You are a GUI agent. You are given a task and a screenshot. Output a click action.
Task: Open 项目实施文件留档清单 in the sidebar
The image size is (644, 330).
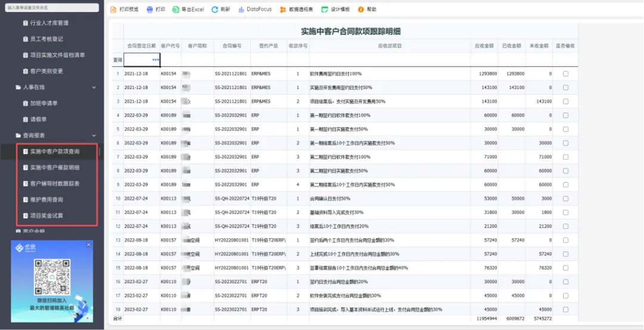54,55
